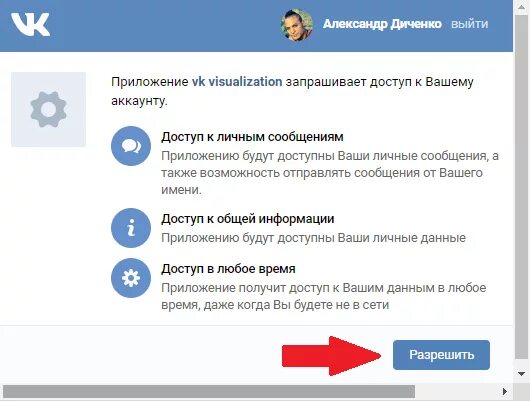The height and width of the screenshot is (403, 530).
Task: Click the Разрешить button
Action: pos(441,355)
